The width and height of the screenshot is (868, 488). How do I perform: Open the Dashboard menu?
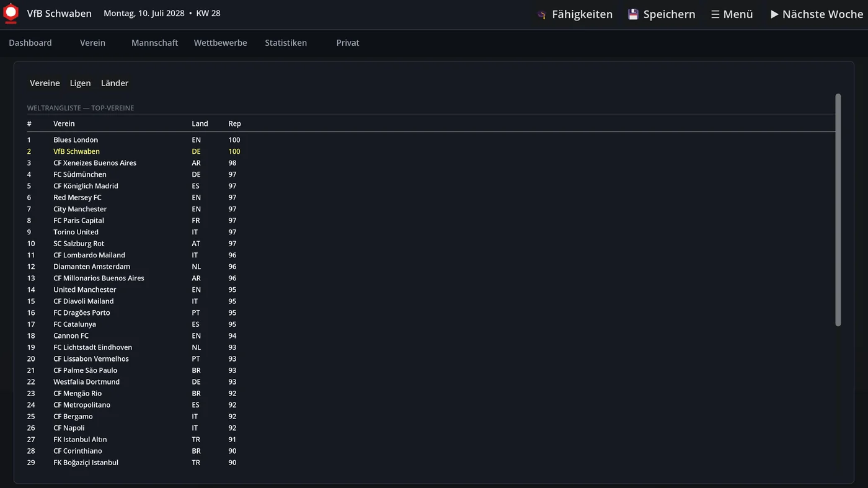click(30, 43)
